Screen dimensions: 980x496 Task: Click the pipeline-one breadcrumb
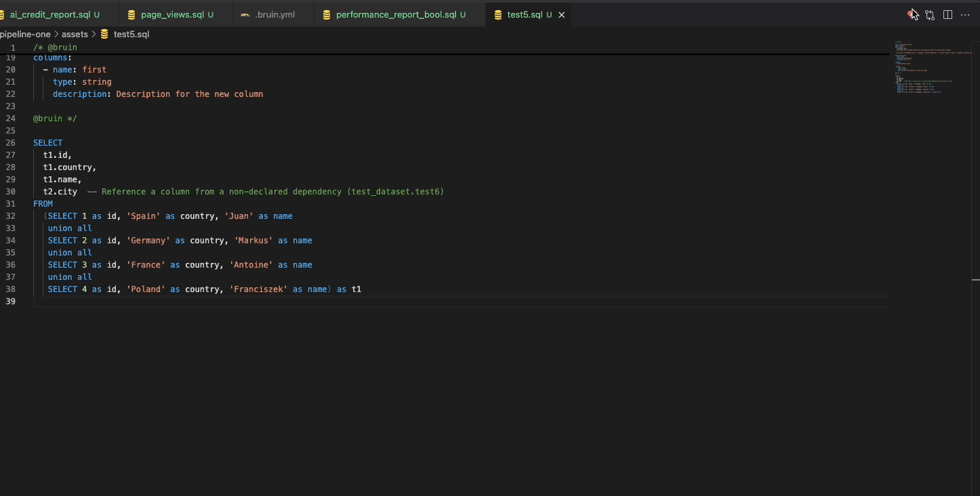coord(26,34)
